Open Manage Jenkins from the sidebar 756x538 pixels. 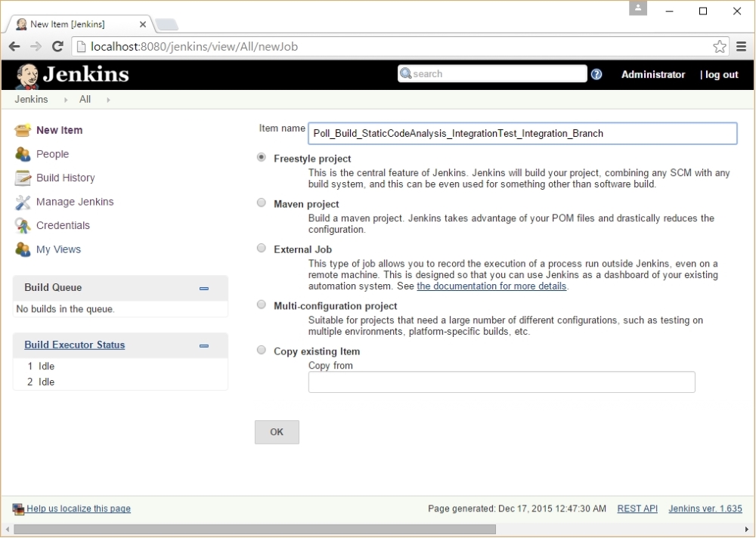click(75, 202)
